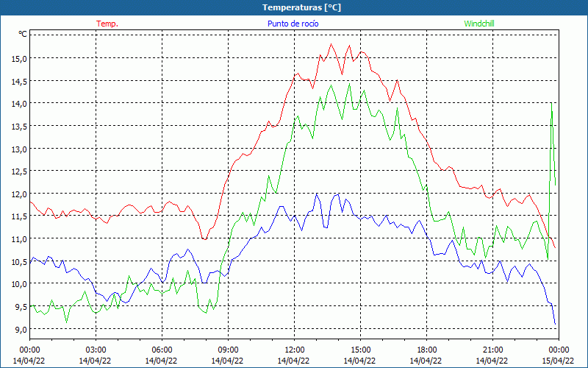Click the Punto de rocío legend label
This screenshot has width=588, height=368.
pos(293,24)
